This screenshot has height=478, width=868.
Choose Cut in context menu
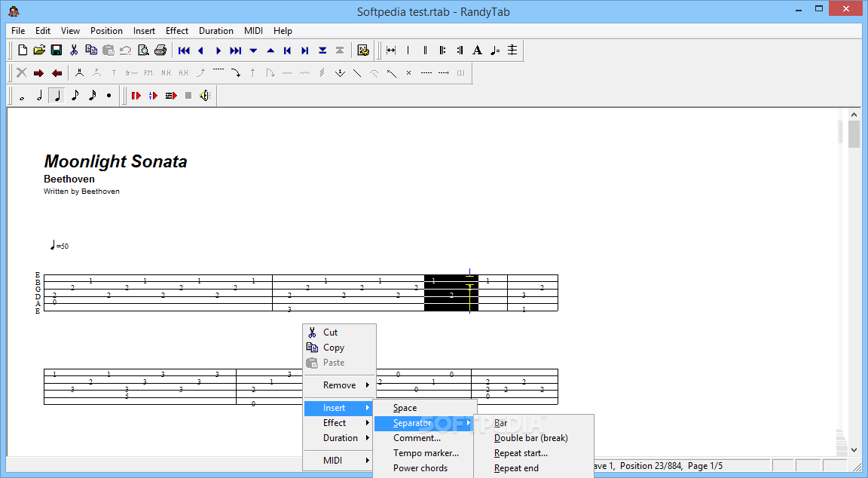pyautogui.click(x=340, y=332)
